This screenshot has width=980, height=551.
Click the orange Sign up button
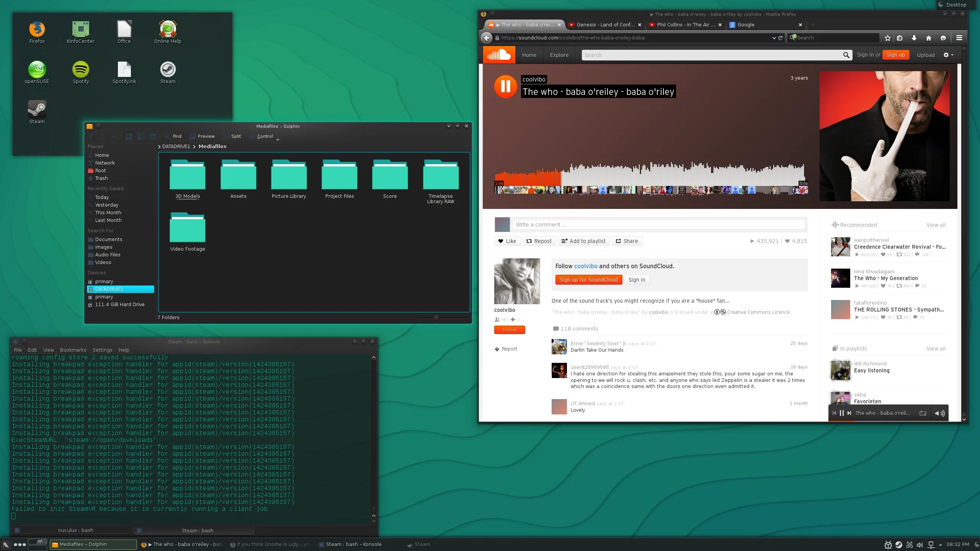(x=895, y=55)
